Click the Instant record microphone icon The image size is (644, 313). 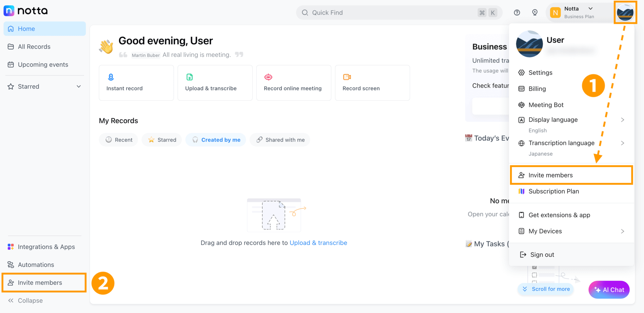coord(111,77)
